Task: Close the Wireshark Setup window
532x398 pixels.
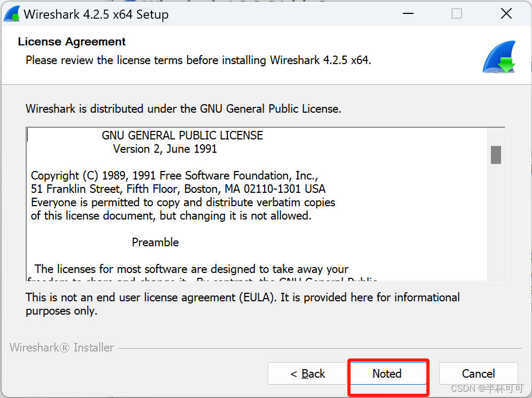Action: point(506,14)
